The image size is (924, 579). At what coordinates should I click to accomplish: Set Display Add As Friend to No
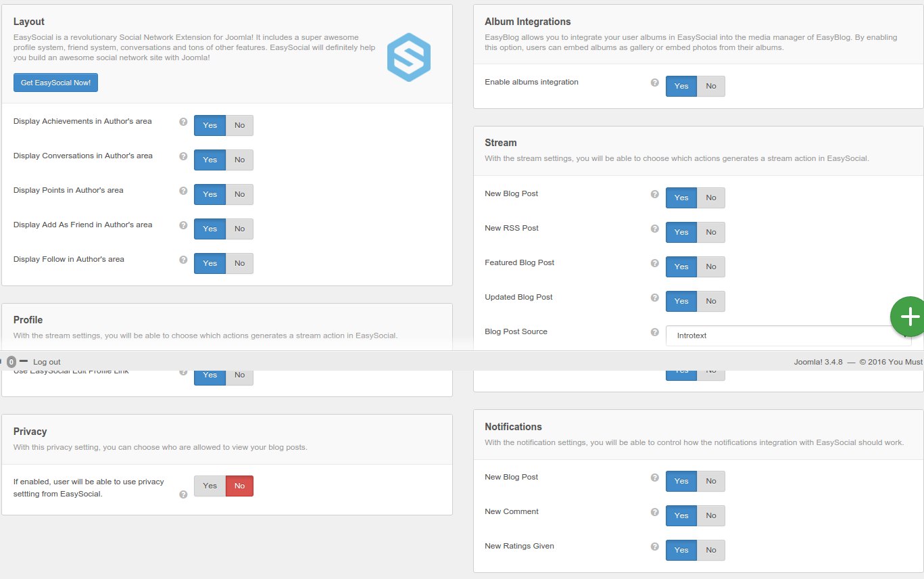[x=239, y=229]
